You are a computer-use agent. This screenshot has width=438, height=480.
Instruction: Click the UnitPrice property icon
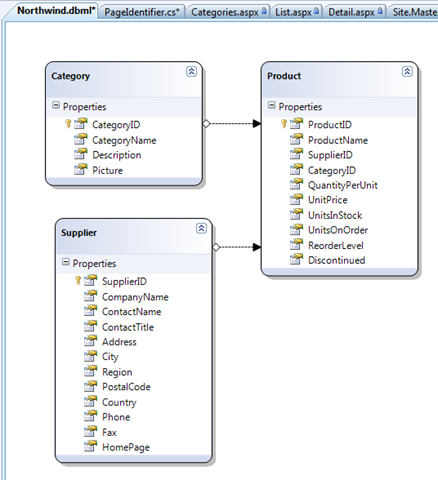296,199
